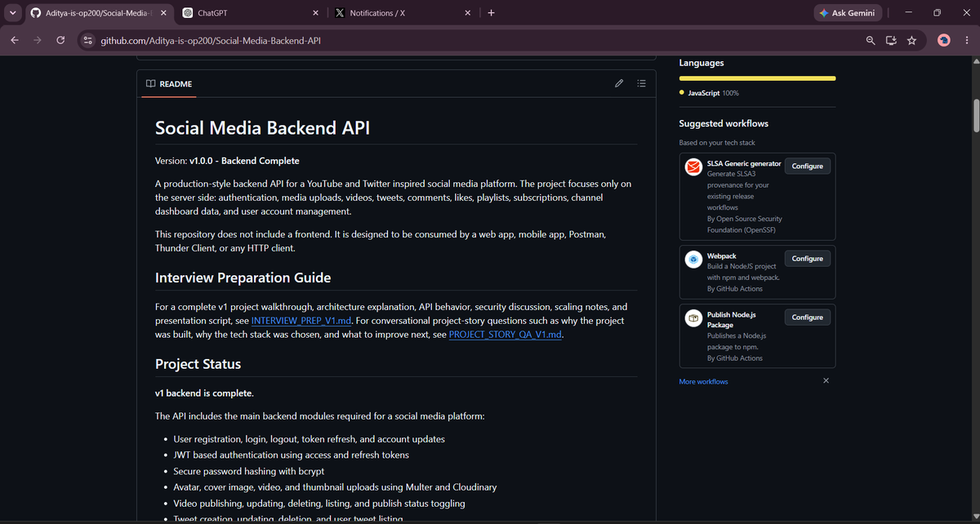Click 'By Open Source Security Foundation (OpenSSF)' text
This screenshot has height=524, width=980.
pyautogui.click(x=744, y=224)
